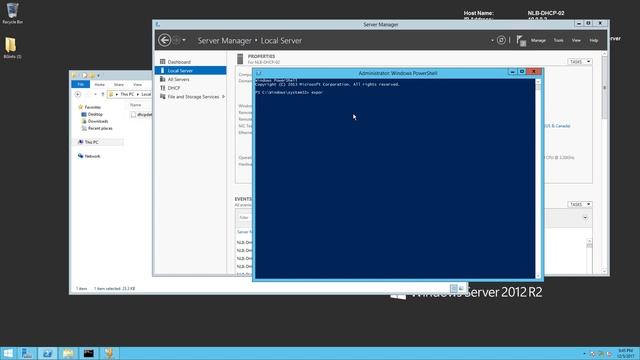Open the Server Manager Help menu

(x=593, y=40)
